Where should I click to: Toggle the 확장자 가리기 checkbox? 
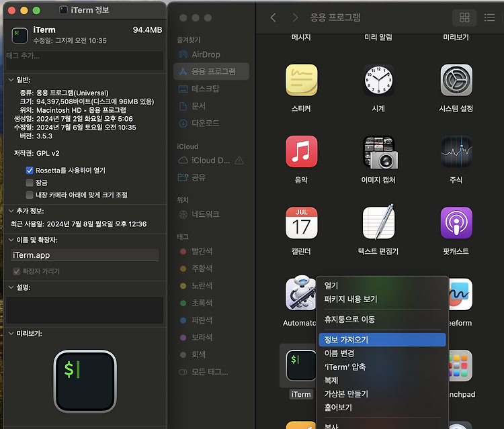pyautogui.click(x=16, y=271)
